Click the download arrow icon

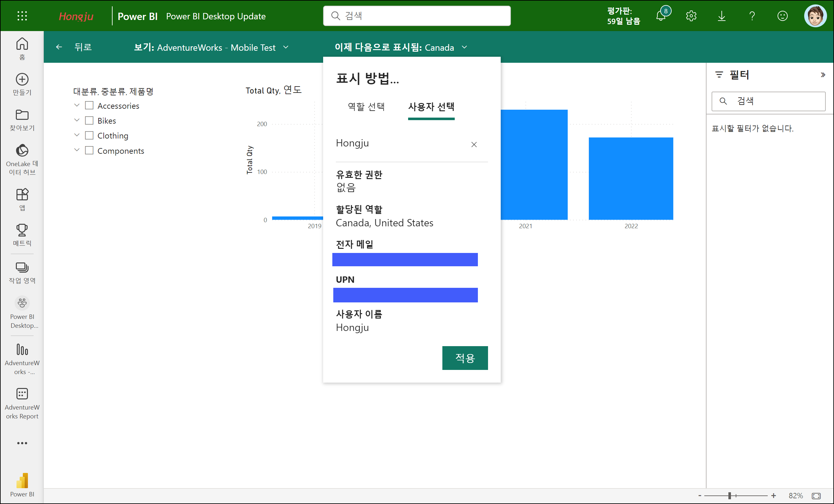(x=721, y=16)
